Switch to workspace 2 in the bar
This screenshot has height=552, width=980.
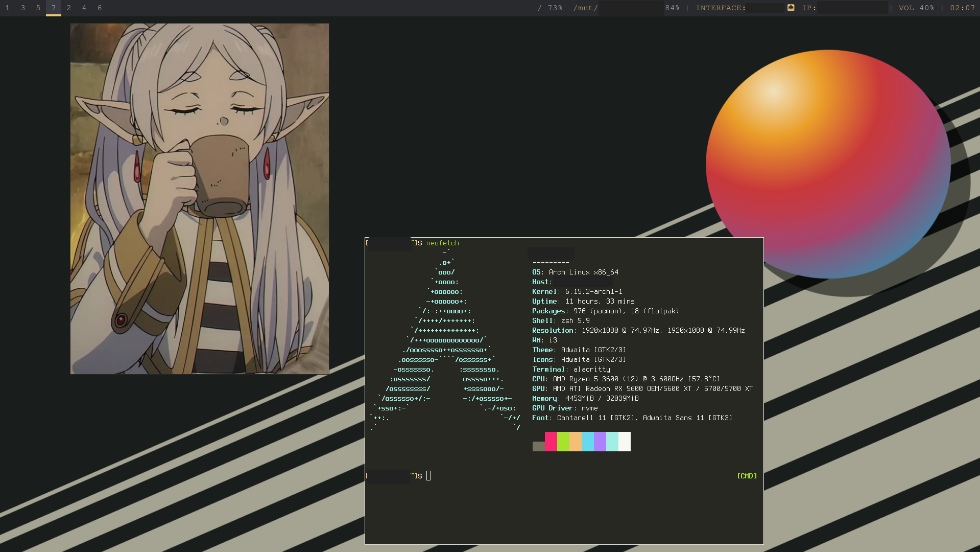(x=69, y=8)
